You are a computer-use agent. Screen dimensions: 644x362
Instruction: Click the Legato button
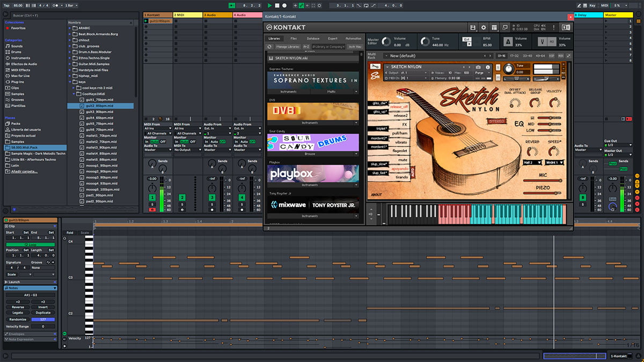(18, 313)
